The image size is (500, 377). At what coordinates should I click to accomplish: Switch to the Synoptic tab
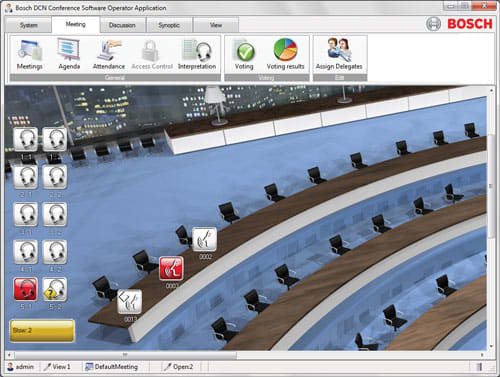[169, 25]
